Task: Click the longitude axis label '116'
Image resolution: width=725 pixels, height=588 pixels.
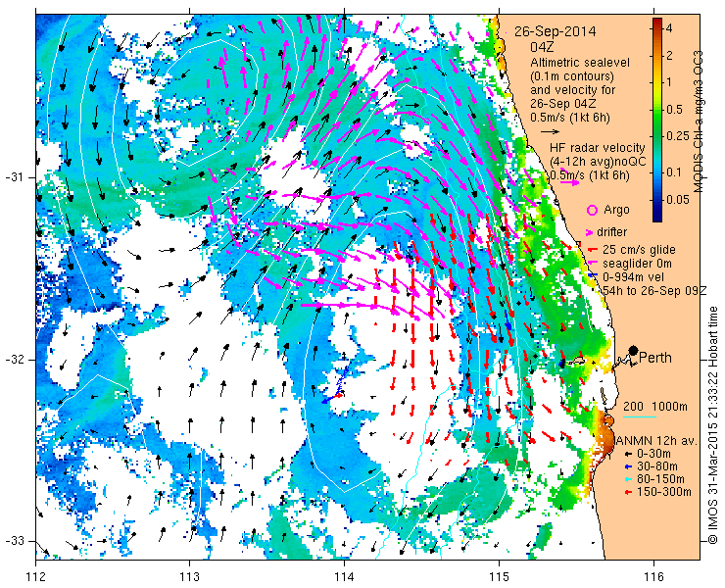Action: point(653,577)
